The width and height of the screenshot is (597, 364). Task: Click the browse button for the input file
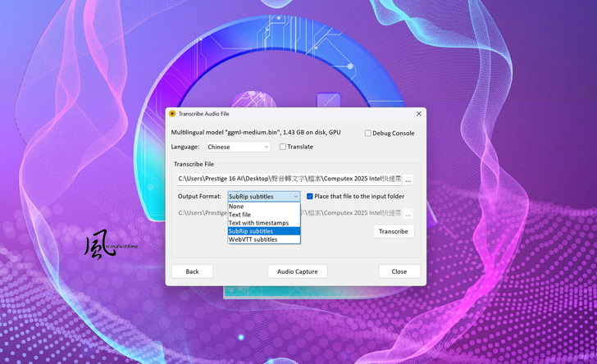click(408, 180)
